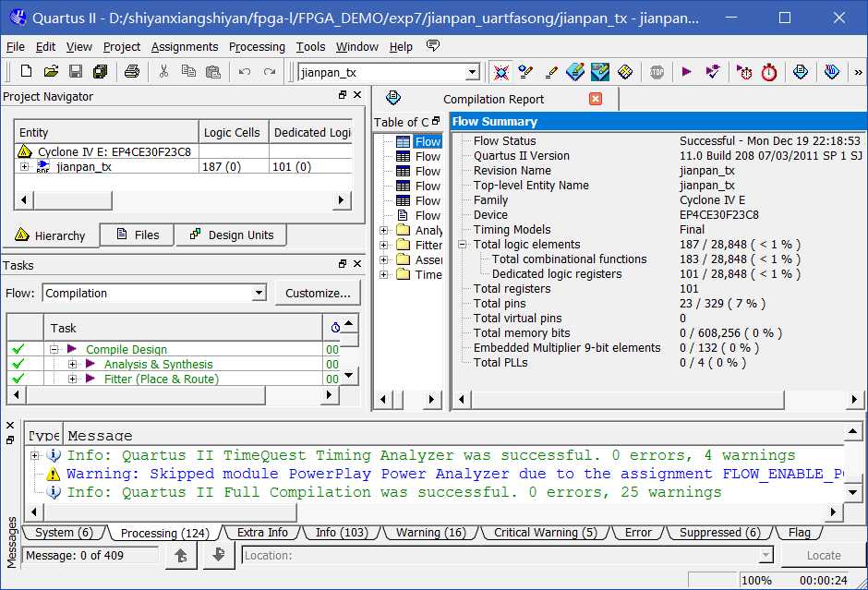Expand the jianpan_tx entity in hierarchy

pos(25,166)
